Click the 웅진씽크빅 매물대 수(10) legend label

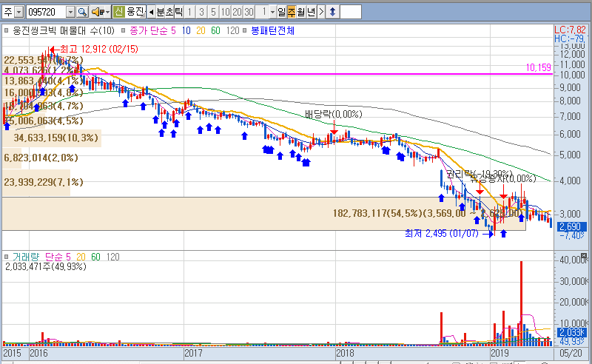pyautogui.click(x=64, y=30)
